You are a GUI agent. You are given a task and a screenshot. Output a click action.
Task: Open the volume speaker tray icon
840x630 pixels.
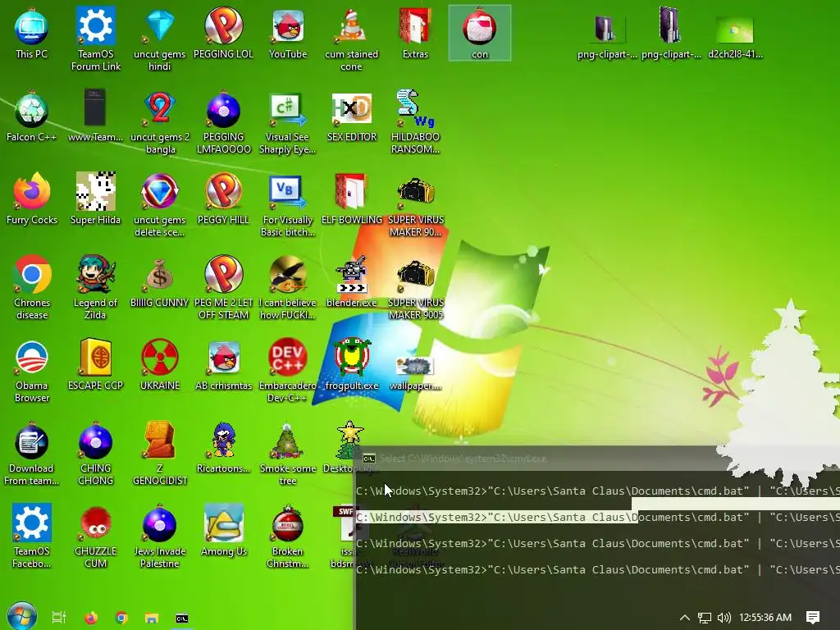[x=724, y=618]
